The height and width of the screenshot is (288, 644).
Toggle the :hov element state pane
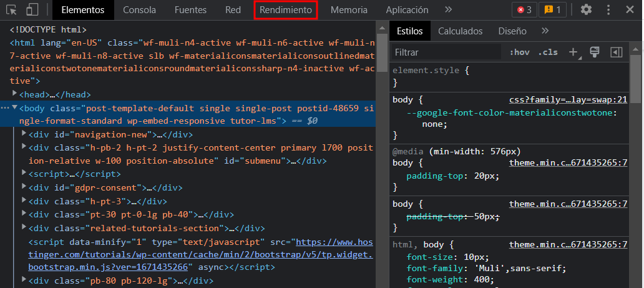click(519, 52)
